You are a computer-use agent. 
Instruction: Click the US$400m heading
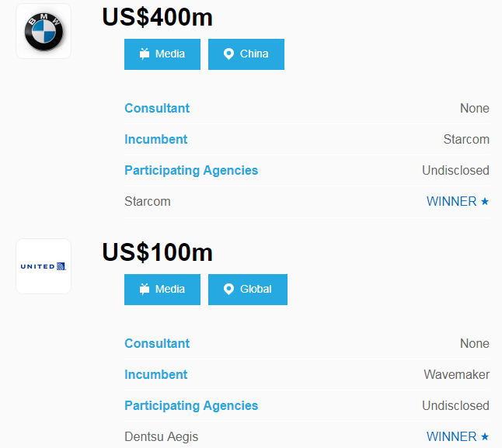point(157,17)
